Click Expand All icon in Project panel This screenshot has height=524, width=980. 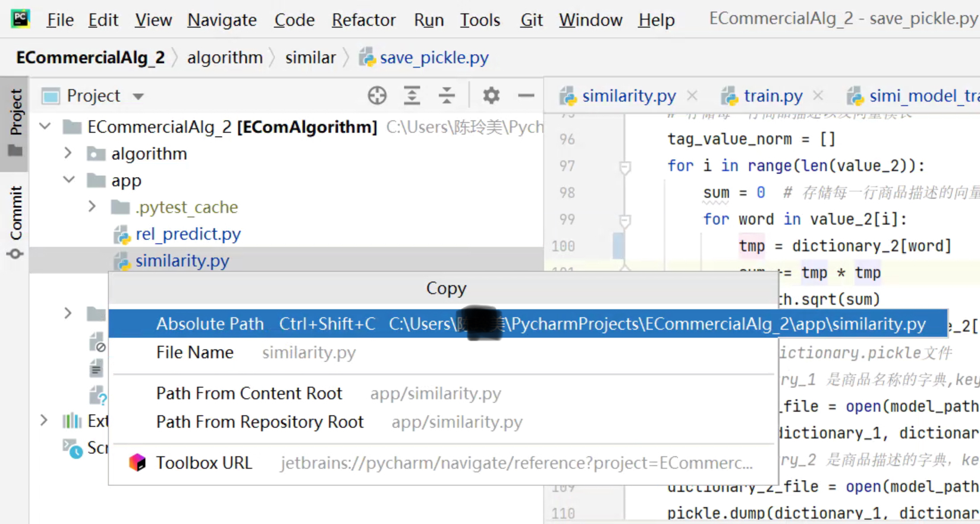pos(412,96)
